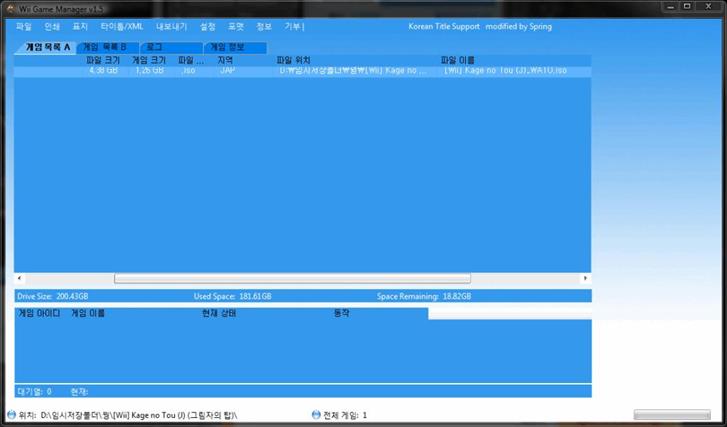Open the 포맷 menu
Screen dimensions: 727x427
click(x=236, y=26)
